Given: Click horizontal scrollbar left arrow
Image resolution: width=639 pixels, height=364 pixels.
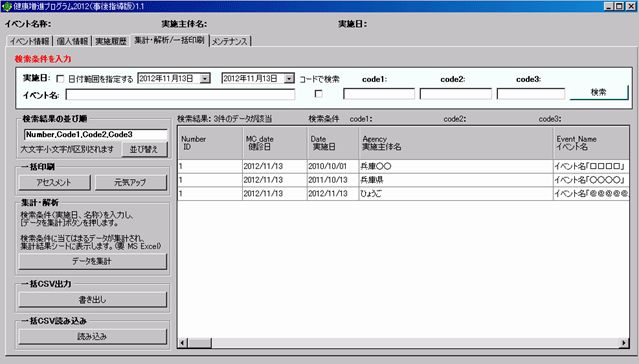Looking at the screenshot, I should click(183, 343).
